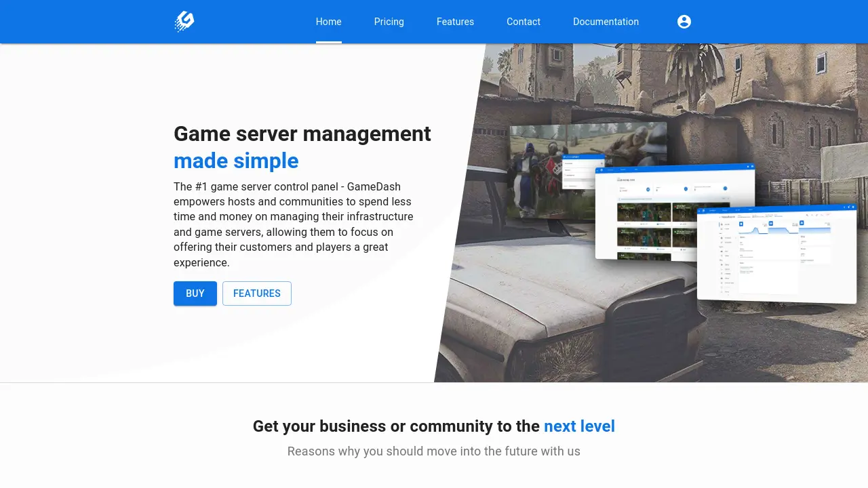The image size is (868, 488).
Task: Navigate to Contact page
Action: tap(524, 22)
